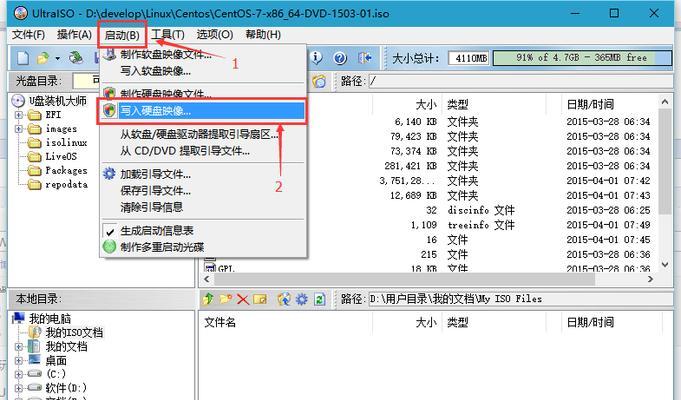The image size is (681, 400).
Task: Expand the 我的文档 tree node
Action: pyautogui.click(x=19, y=347)
